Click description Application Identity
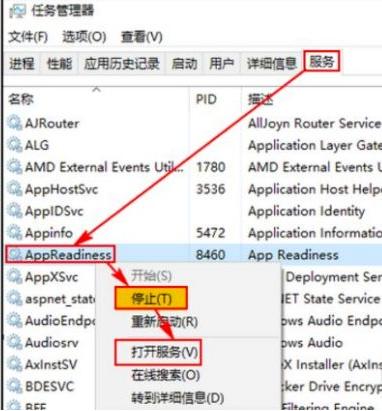Viewport: 382px width, 411px height. coord(306,211)
